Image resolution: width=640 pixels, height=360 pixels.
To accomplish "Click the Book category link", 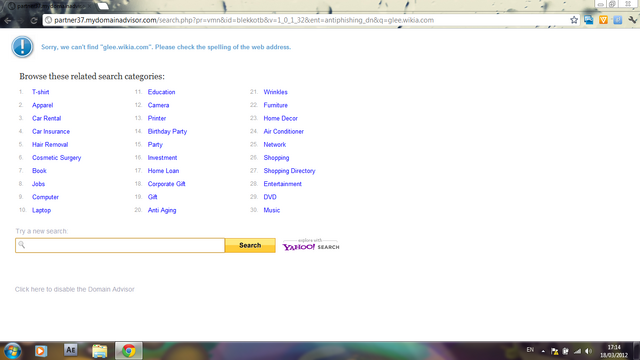I will pos(39,171).
